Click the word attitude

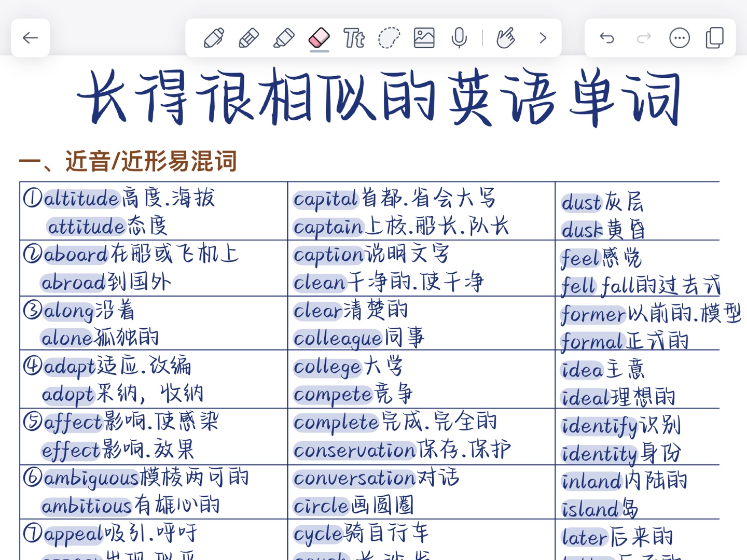[x=86, y=227]
